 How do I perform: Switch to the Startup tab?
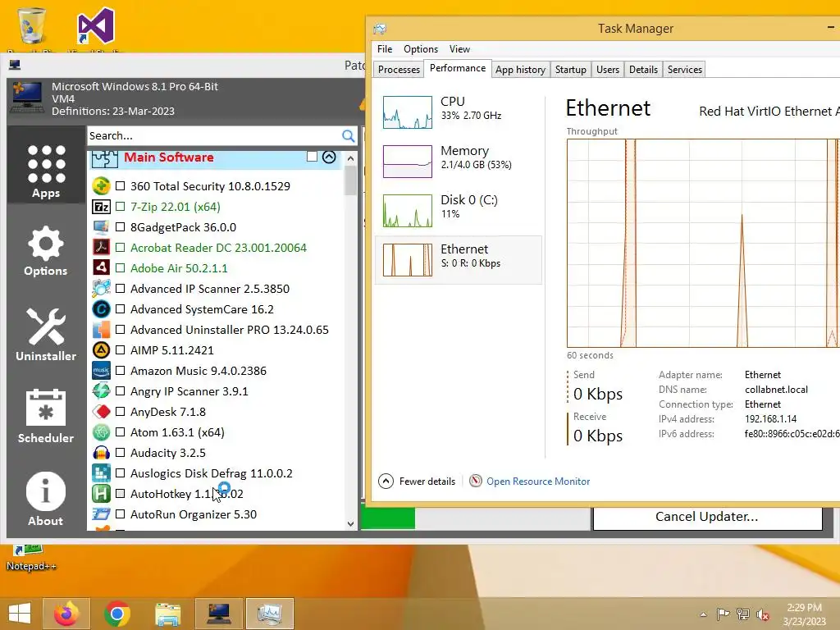pos(571,70)
